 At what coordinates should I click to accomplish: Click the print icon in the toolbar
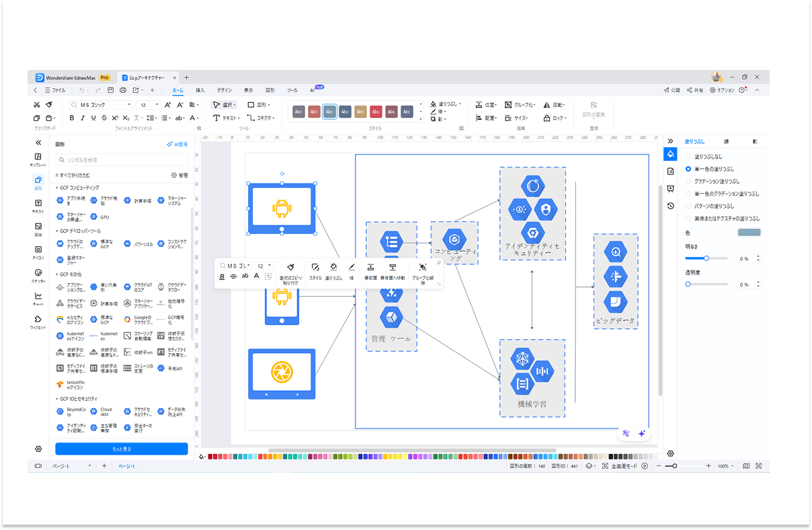coord(122,90)
